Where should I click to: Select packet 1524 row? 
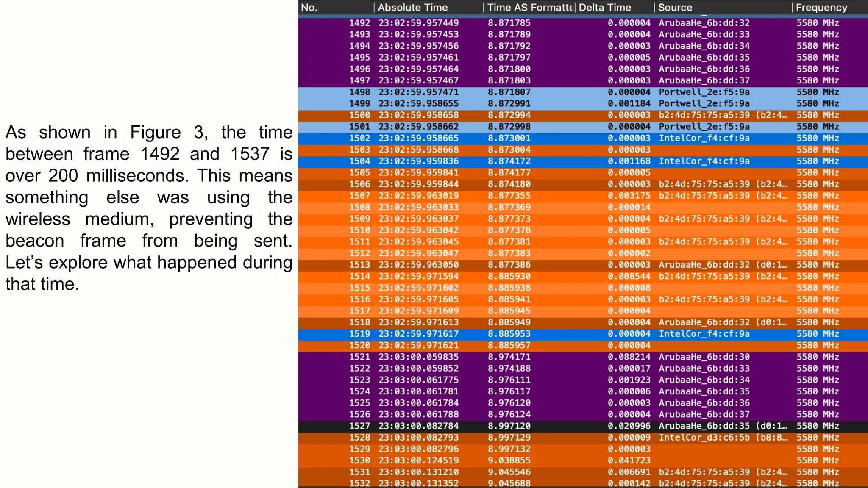click(583, 391)
